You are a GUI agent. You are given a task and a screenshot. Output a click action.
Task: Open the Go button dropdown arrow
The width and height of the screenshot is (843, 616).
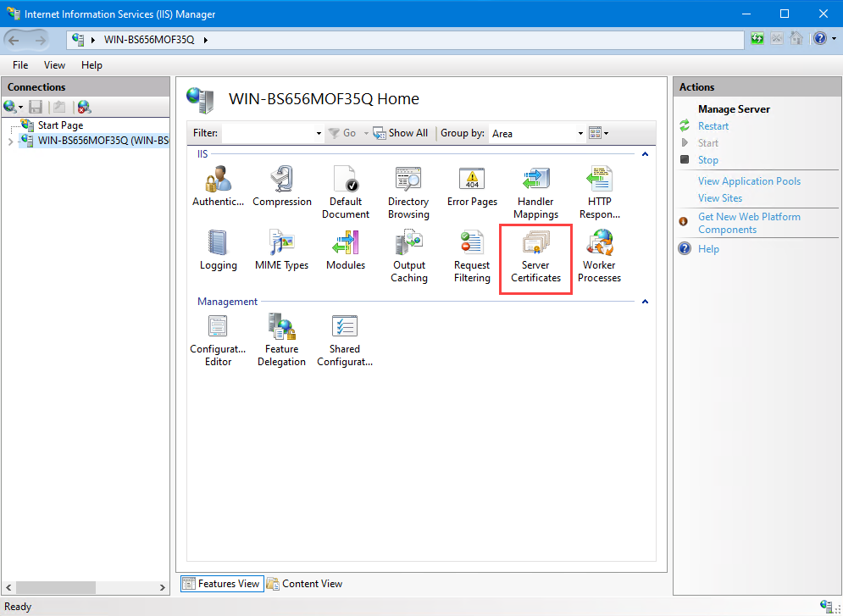click(366, 133)
